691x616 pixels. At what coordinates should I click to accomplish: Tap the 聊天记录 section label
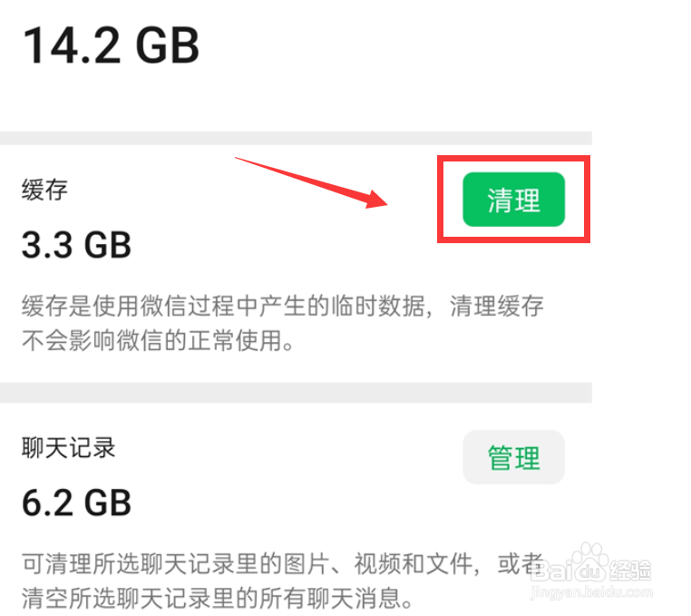tap(68, 447)
